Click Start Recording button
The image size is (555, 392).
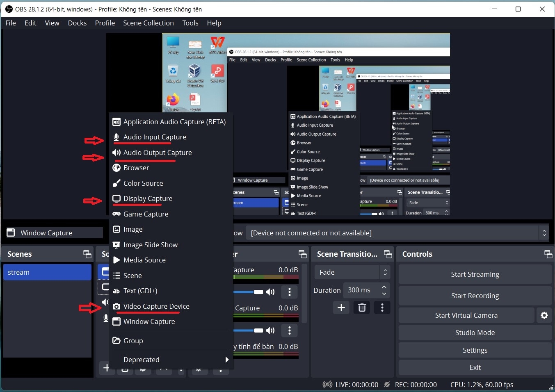point(475,296)
